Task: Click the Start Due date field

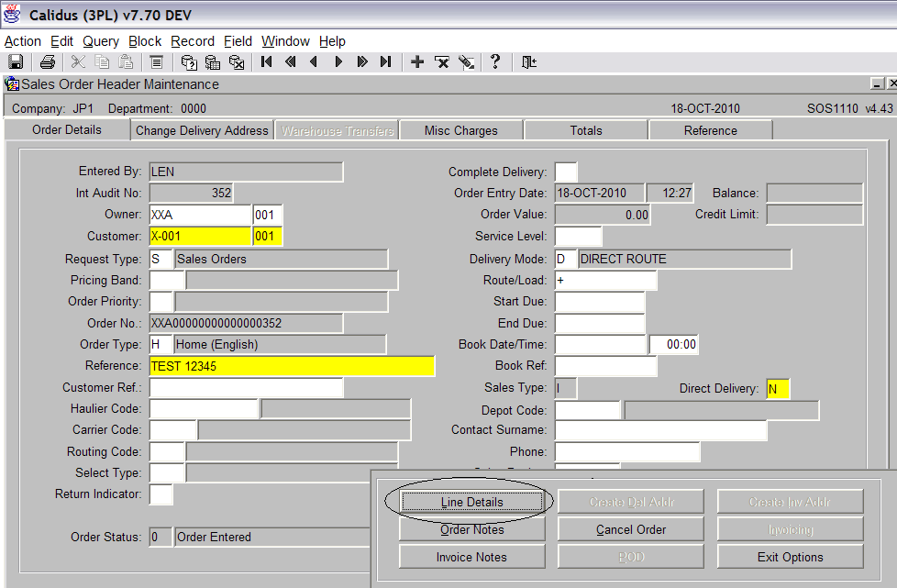Action: point(600,302)
